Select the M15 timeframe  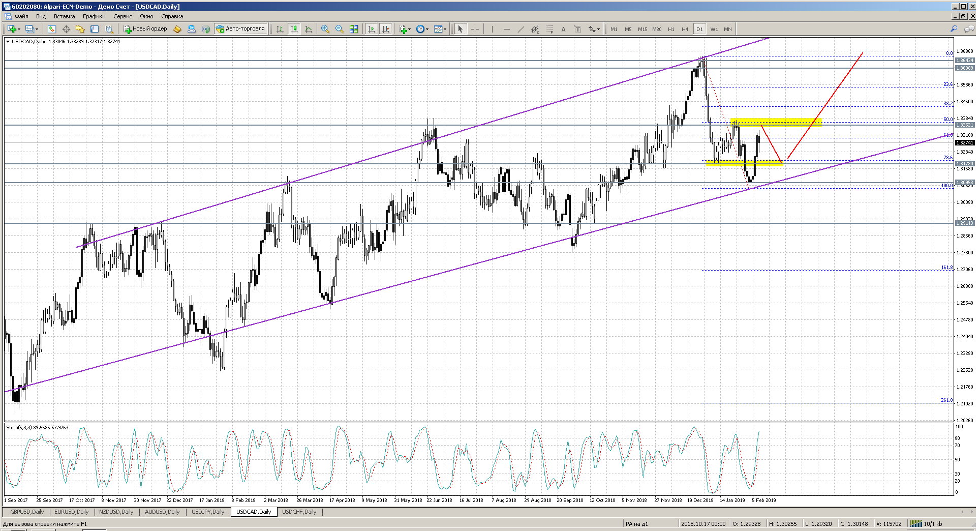click(x=642, y=29)
